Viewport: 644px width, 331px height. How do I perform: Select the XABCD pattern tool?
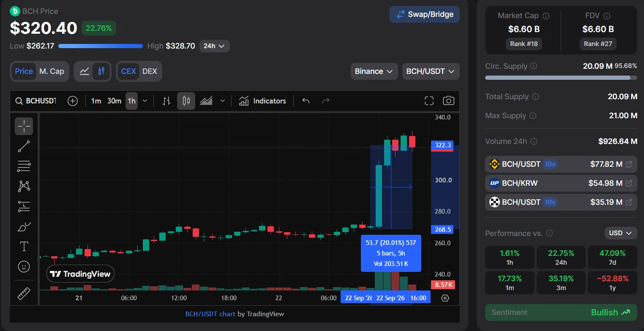pyautogui.click(x=24, y=186)
